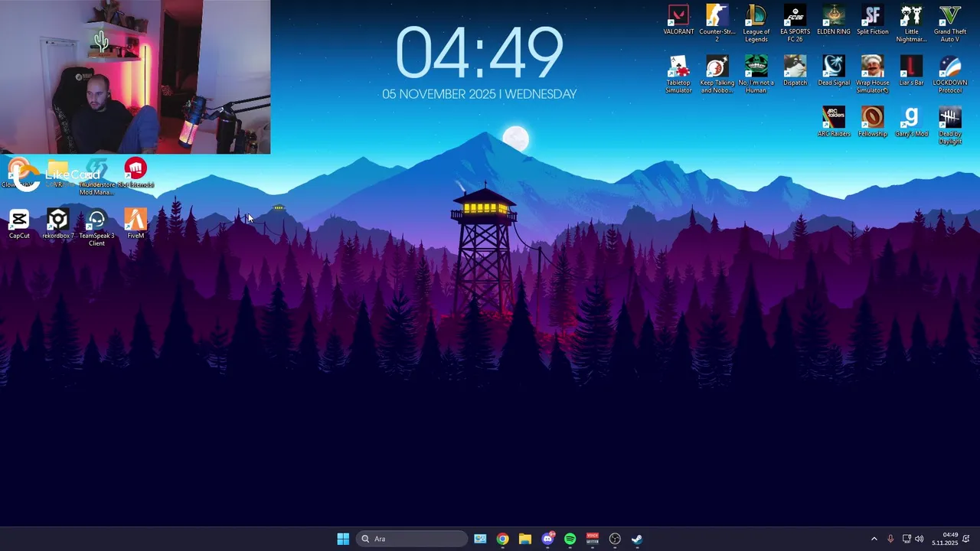The height and width of the screenshot is (551, 980).
Task: Click Thunderstore Mod Manager shortcut
Action: pyautogui.click(x=96, y=177)
